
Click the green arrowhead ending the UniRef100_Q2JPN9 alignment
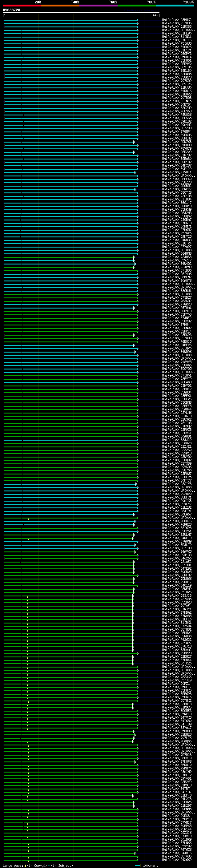[134, 268]
